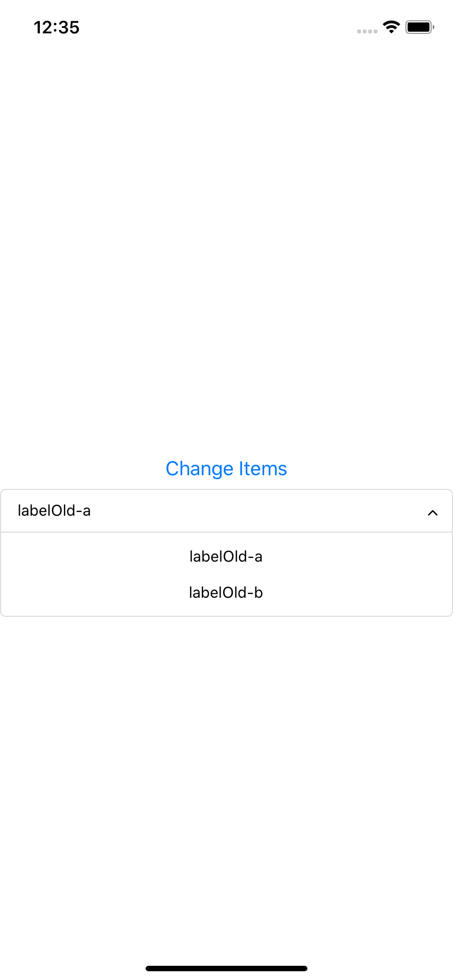Image resolution: width=453 pixels, height=980 pixels.
Task: Choose labelOld-a from the expanded menu
Action: 226,556
